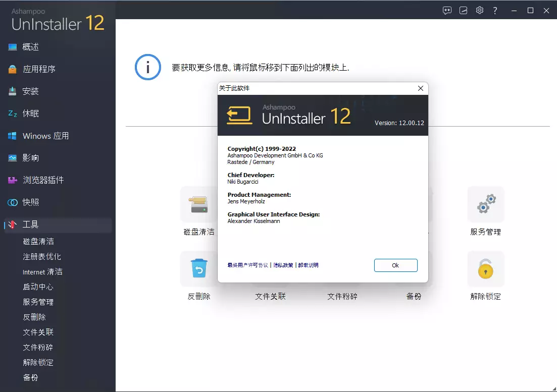Click the yellow uninstaller logo in About dialog
Viewport: 557px width, 392px height.
(239, 116)
